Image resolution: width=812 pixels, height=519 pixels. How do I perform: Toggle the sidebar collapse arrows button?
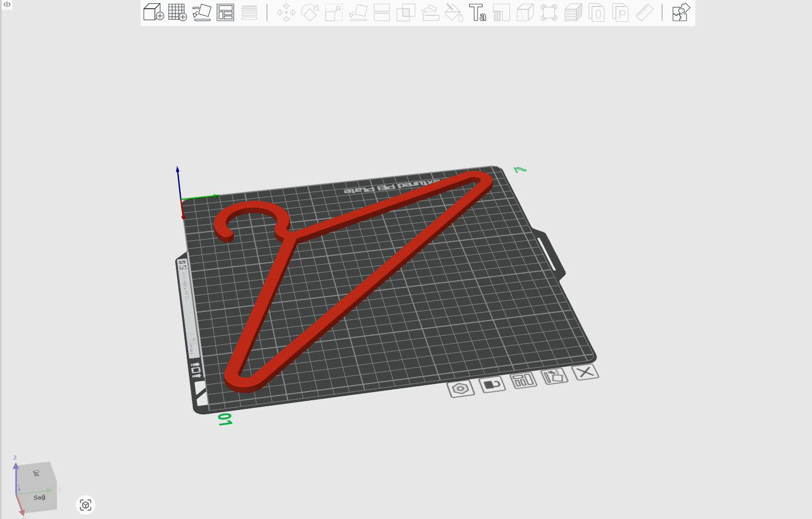pos(7,4)
